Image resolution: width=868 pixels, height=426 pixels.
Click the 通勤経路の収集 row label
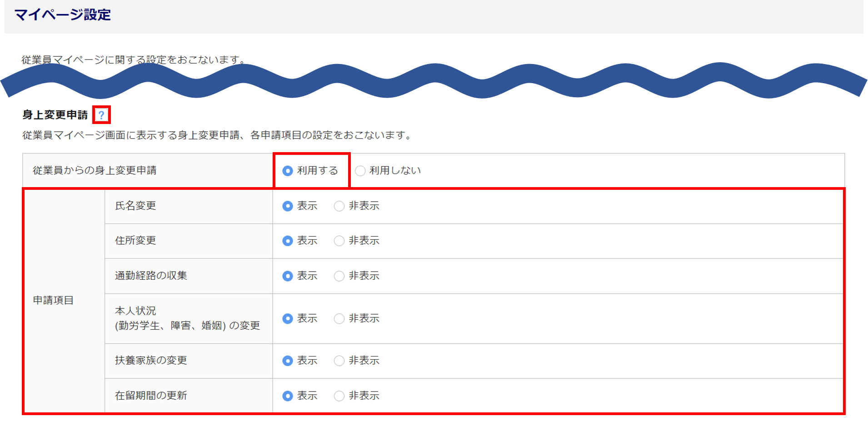pos(151,276)
